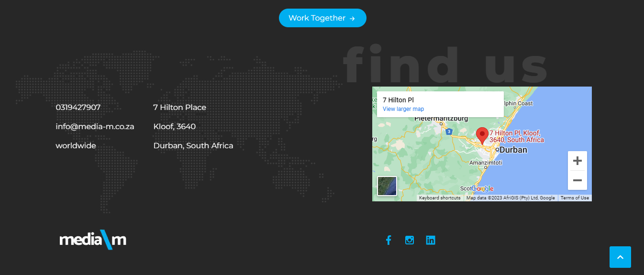Screen dimensions: 644x275
Task: Click the Durban, South Africa text
Action: (193, 145)
